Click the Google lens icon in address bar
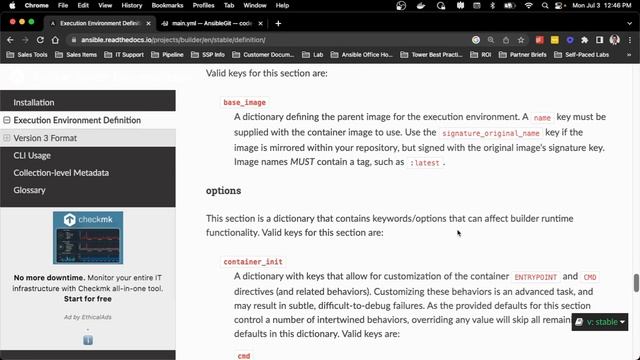 (476, 40)
